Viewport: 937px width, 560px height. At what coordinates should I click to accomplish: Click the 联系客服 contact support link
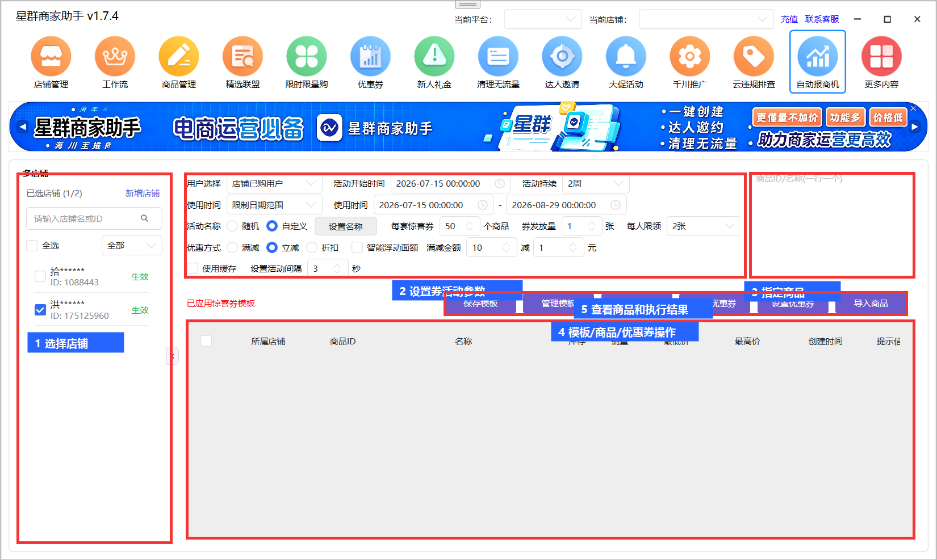click(822, 19)
